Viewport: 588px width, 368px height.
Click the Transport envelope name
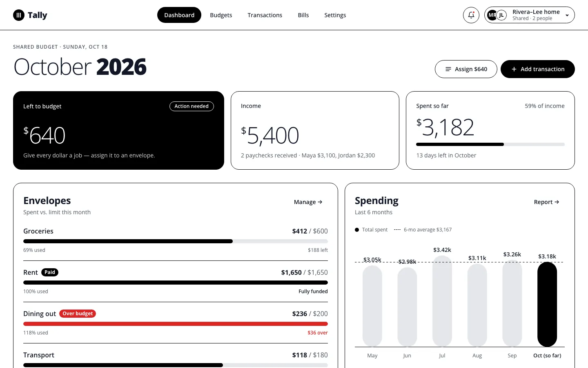pyautogui.click(x=39, y=355)
